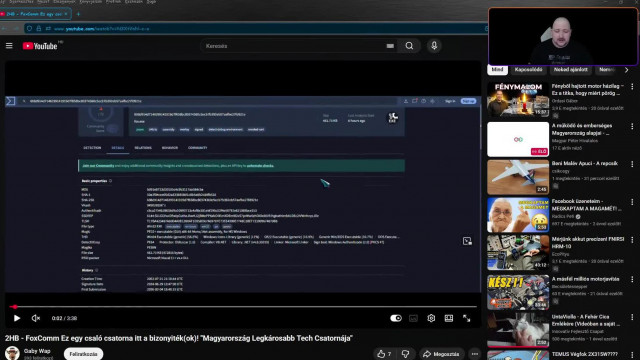Open 'Facebook üzeneteim - MEGKAPTAM A MAGAMÉT' title
Image resolution: width=640 pixels, height=360 pixels.
[x=586, y=205]
